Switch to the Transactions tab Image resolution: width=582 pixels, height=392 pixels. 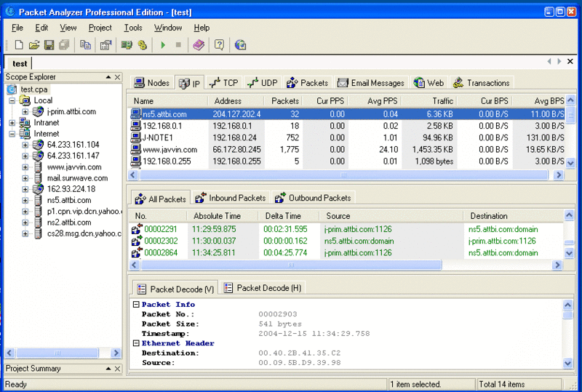482,83
